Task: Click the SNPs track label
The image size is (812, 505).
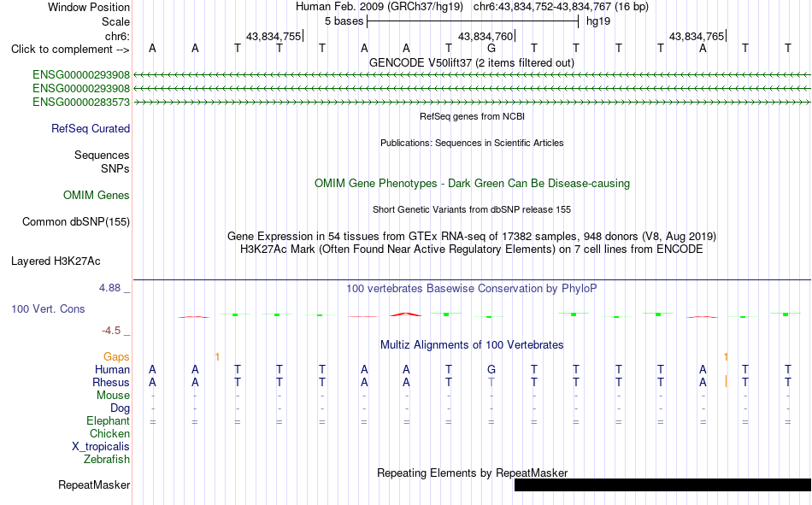Action: 115,168
